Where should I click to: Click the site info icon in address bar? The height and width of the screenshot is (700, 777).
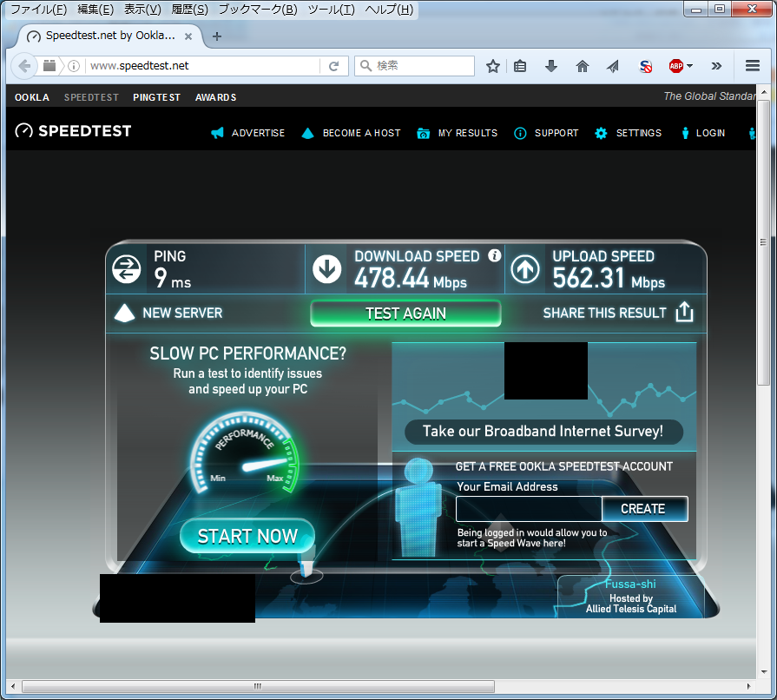coord(74,66)
